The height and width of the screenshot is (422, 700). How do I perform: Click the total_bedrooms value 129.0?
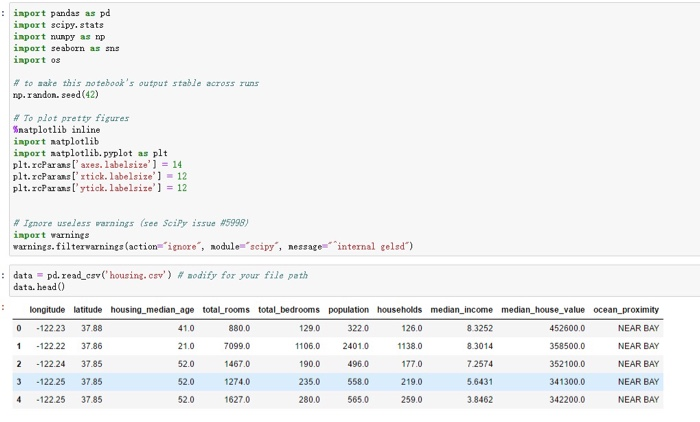(309, 328)
